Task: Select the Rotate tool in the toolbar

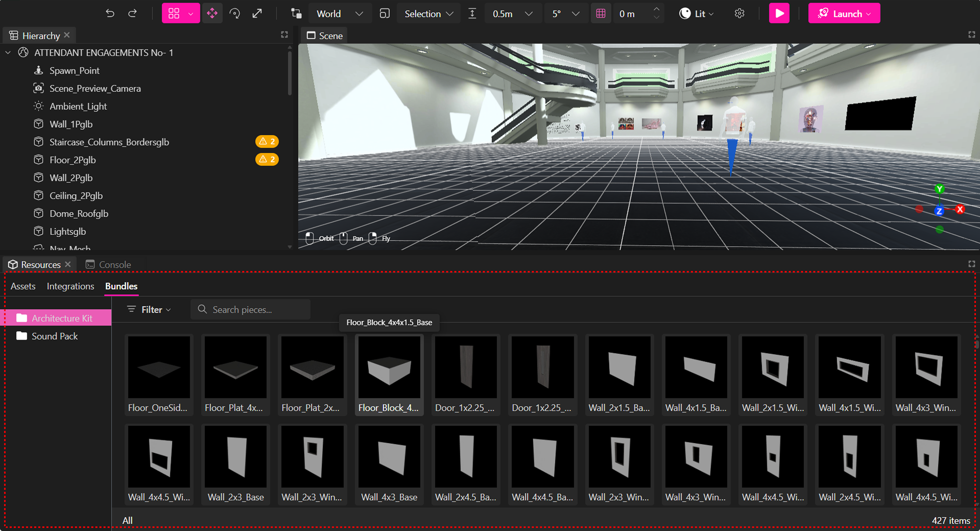Action: click(x=235, y=13)
